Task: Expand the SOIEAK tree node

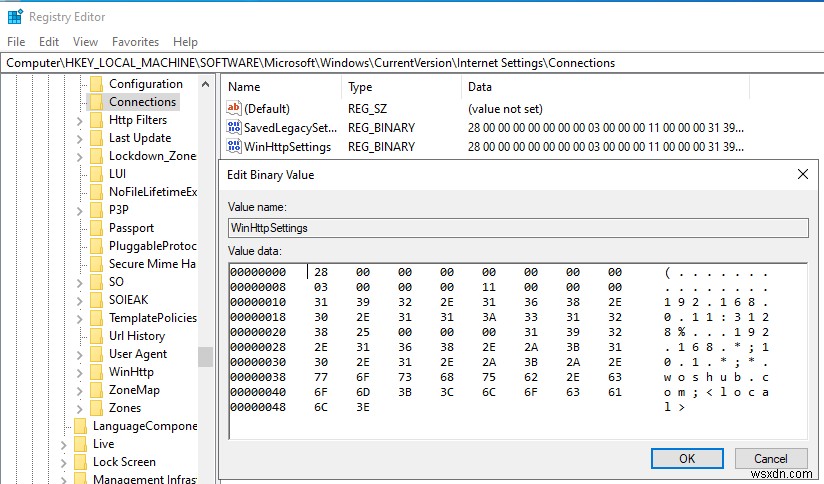Action: [x=79, y=301]
